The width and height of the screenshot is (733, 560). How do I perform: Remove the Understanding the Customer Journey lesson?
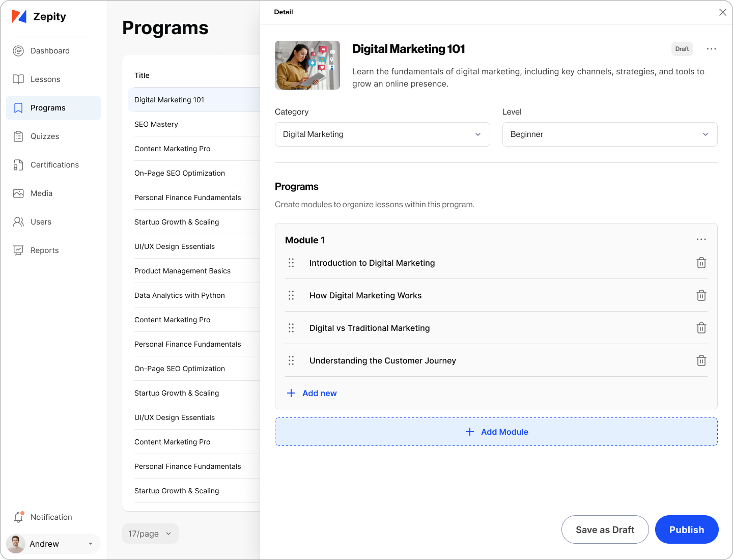(701, 360)
